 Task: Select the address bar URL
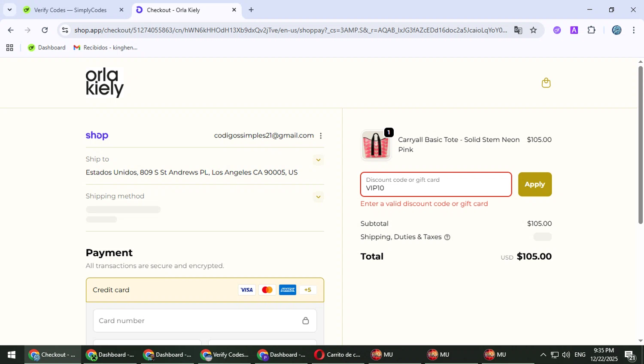(291, 30)
